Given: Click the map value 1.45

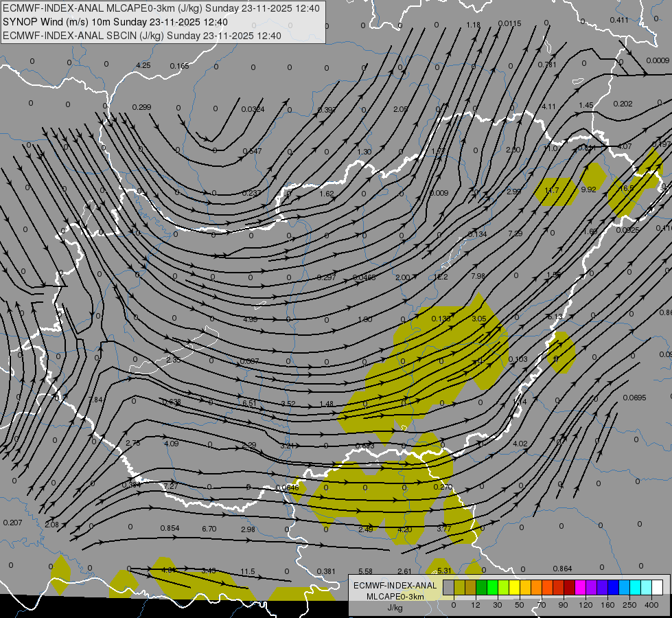Looking at the screenshot, I should tap(586, 106).
